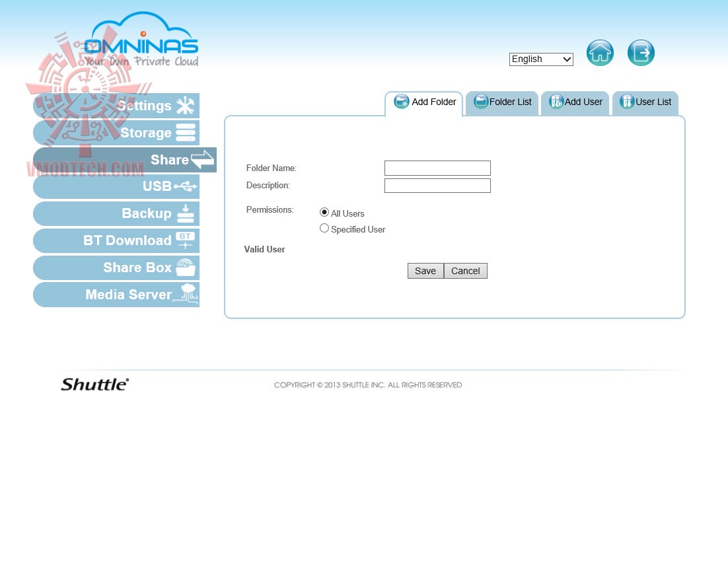Image resolution: width=728 pixels, height=580 pixels.
Task: Switch to the User List tab
Action: click(x=645, y=103)
